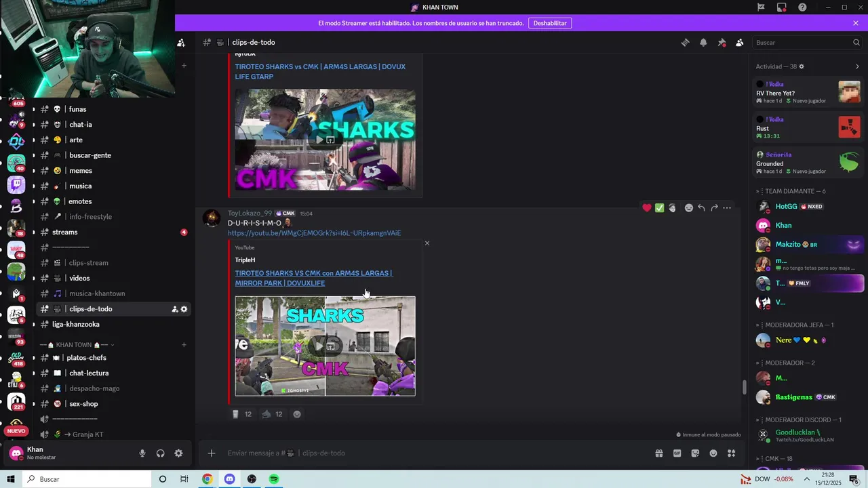Open TIROTEO SHARKS VS CMK MIRROR PARK title link
Screen dimensions: 868x488
tap(313, 278)
